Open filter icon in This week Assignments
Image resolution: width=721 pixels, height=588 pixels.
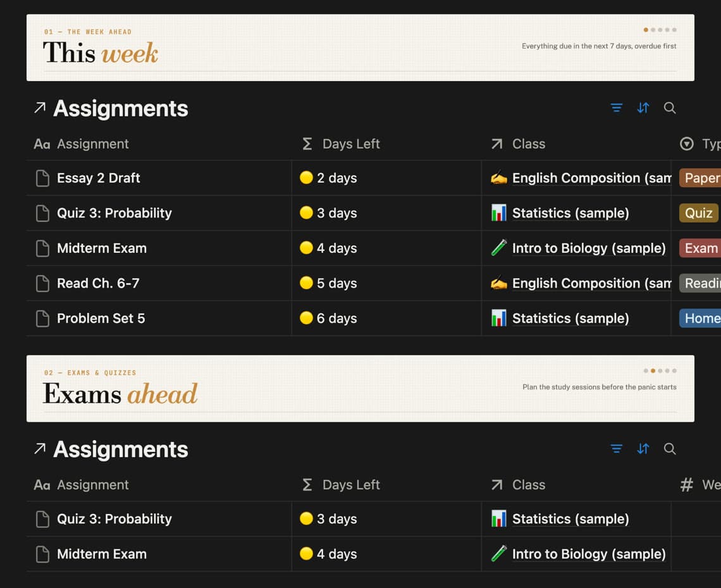pos(616,107)
